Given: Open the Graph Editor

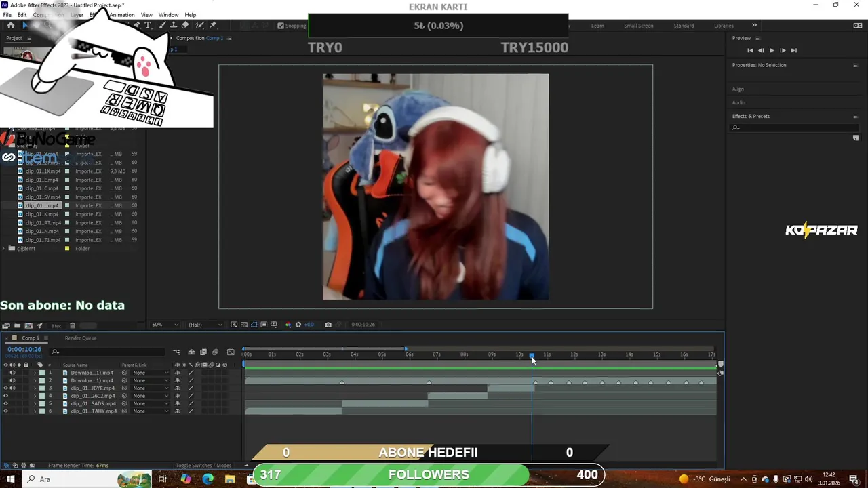Looking at the screenshot, I should (231, 352).
